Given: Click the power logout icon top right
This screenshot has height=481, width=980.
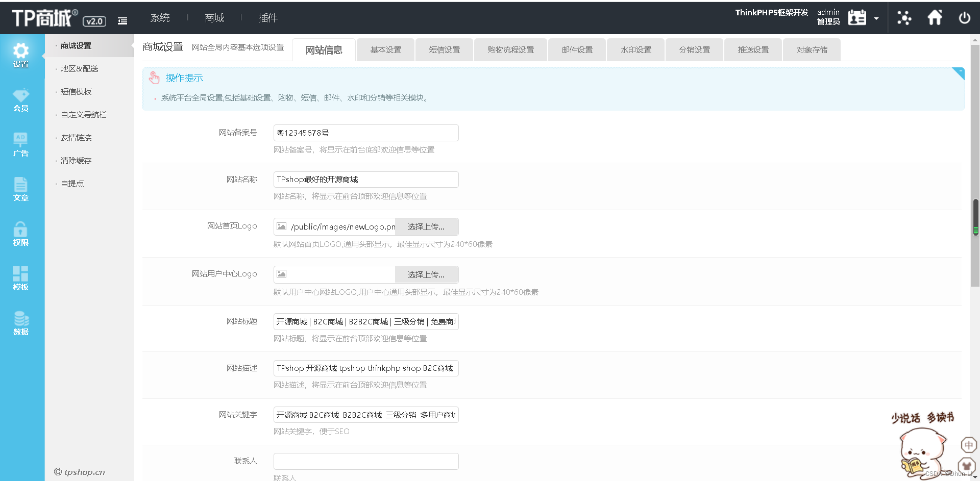Looking at the screenshot, I should [x=964, y=17].
